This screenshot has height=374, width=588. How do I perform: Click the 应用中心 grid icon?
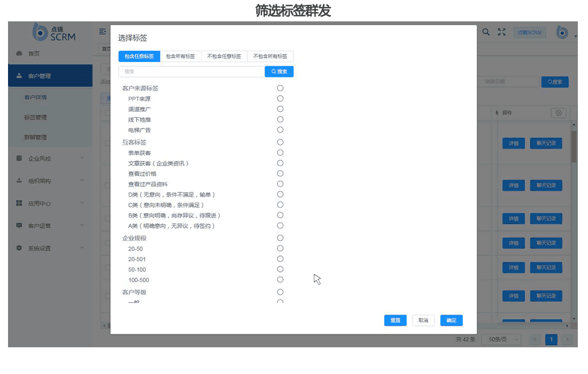click(x=19, y=203)
